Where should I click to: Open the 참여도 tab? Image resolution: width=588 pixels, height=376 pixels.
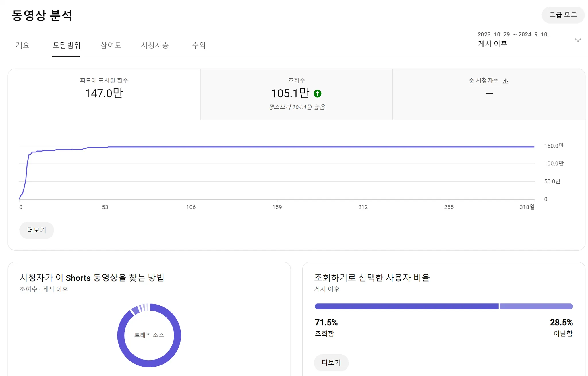(x=111, y=45)
